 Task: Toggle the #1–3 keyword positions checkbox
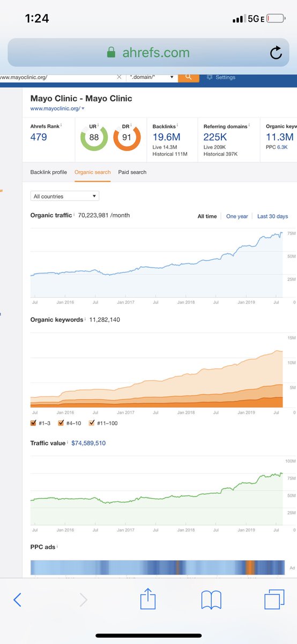[34, 423]
